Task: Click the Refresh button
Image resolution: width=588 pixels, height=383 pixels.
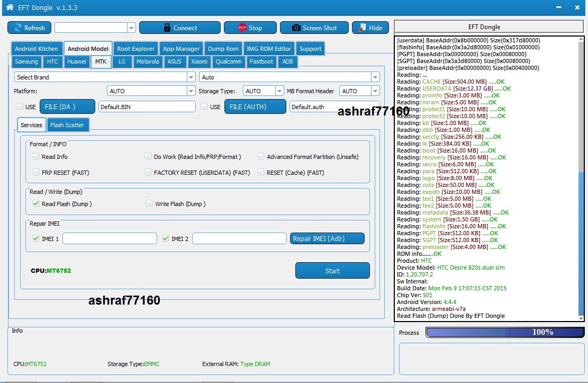Action: (29, 28)
